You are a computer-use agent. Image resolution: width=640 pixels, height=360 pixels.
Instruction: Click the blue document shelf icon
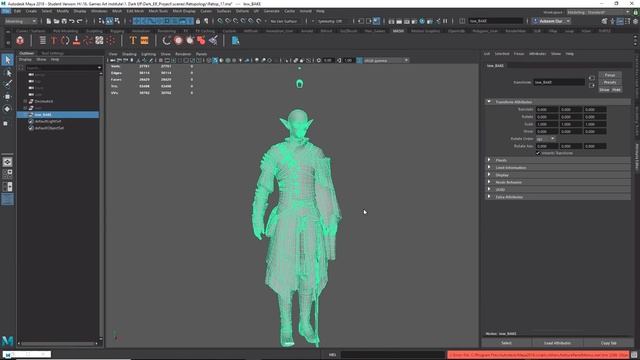236,40
